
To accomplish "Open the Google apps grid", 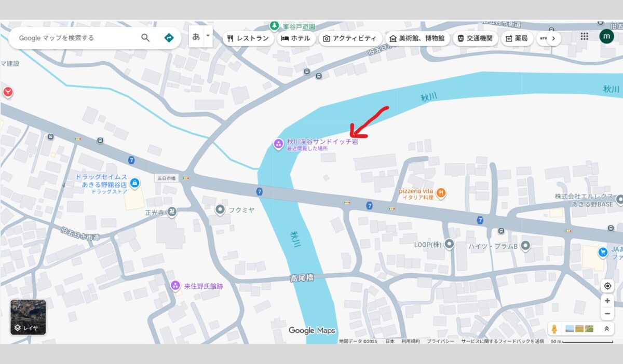I will click(x=585, y=36).
